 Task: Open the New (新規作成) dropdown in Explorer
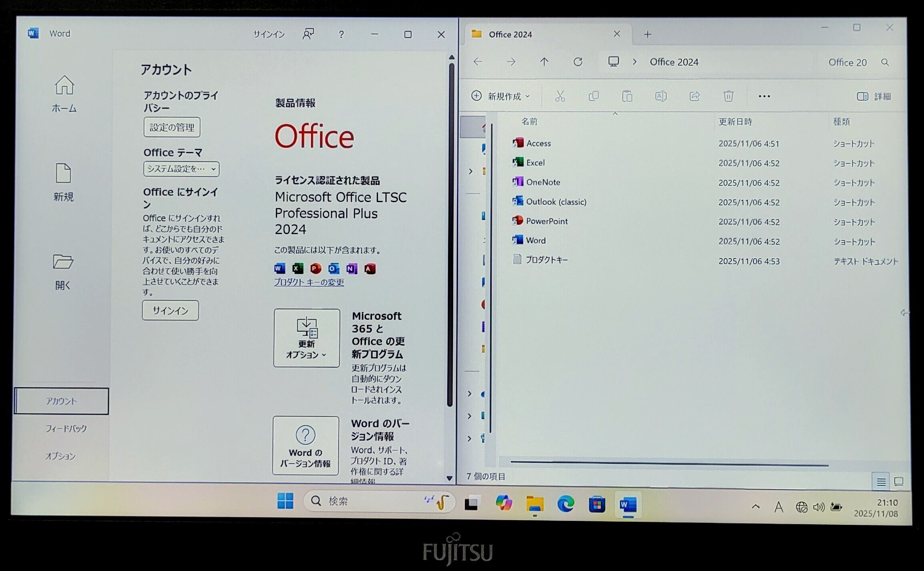pyautogui.click(x=501, y=96)
